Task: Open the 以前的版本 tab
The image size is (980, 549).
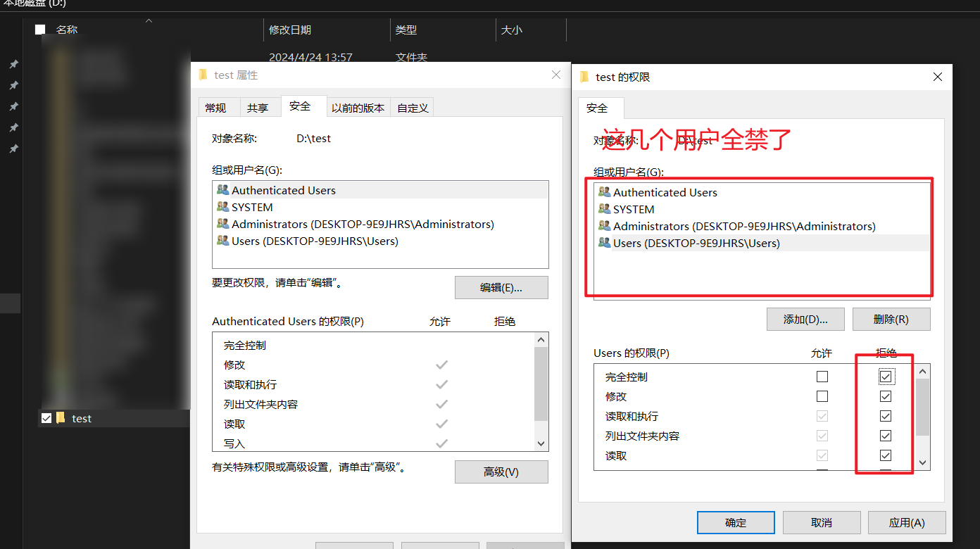Action: point(358,106)
